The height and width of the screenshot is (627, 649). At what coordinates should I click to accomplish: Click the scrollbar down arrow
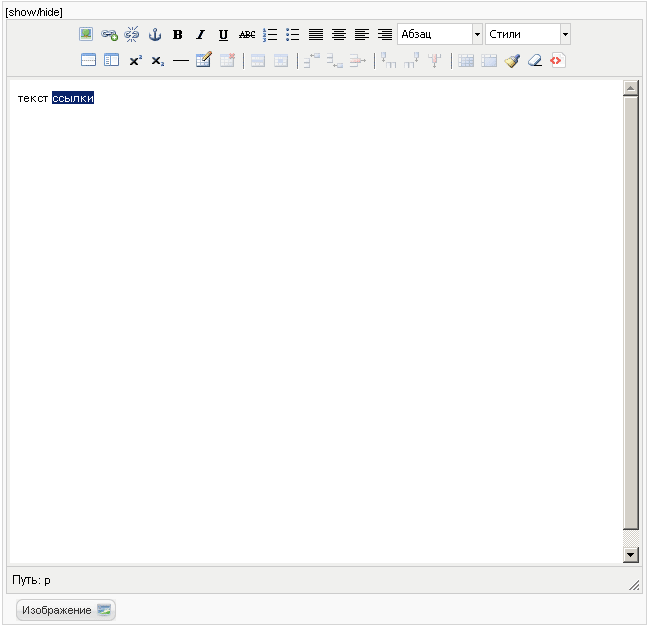coord(630,554)
